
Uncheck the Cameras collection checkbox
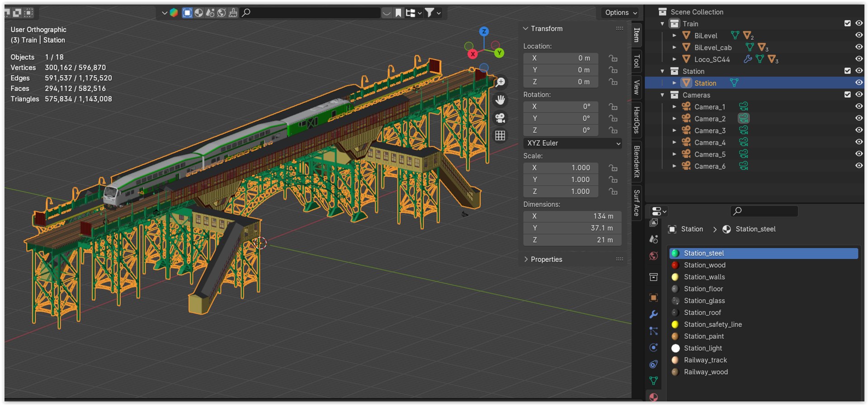click(848, 95)
